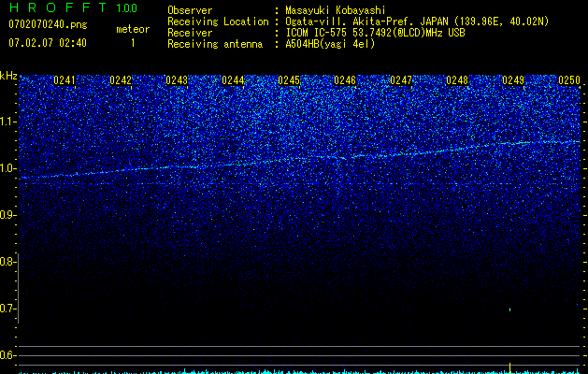This screenshot has width=588, height=374.
Task: Click the 0250 time marker
Action: [x=569, y=80]
